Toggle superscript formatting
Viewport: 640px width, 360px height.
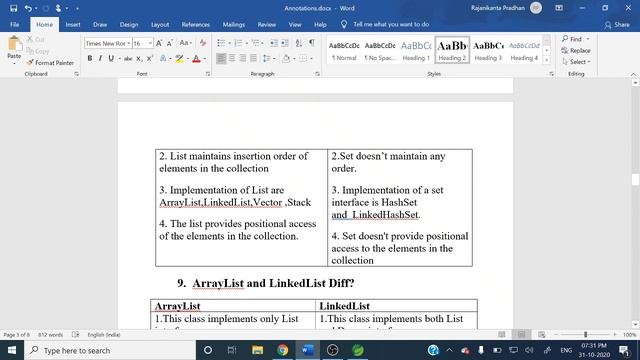[150, 59]
